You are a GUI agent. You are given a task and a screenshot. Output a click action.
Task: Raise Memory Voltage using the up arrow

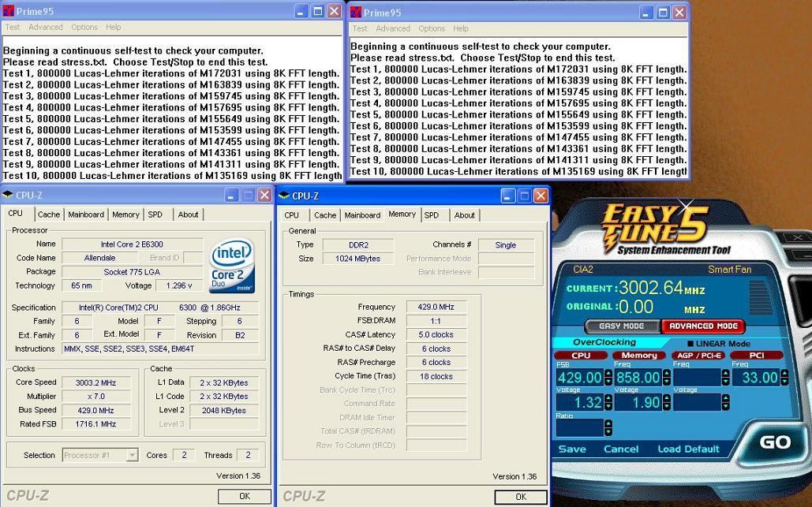pyautogui.click(x=667, y=398)
